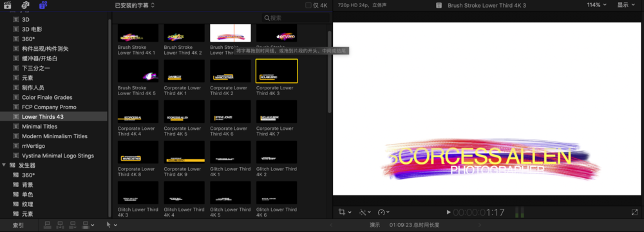Select the Lower Thirds 43 category
The height and width of the screenshot is (232, 644).
pyautogui.click(x=54, y=117)
